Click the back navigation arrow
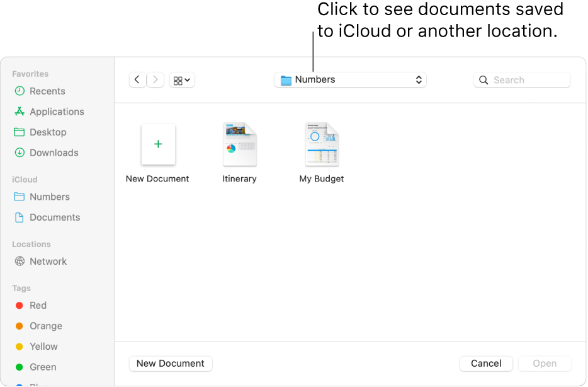 pyautogui.click(x=137, y=80)
